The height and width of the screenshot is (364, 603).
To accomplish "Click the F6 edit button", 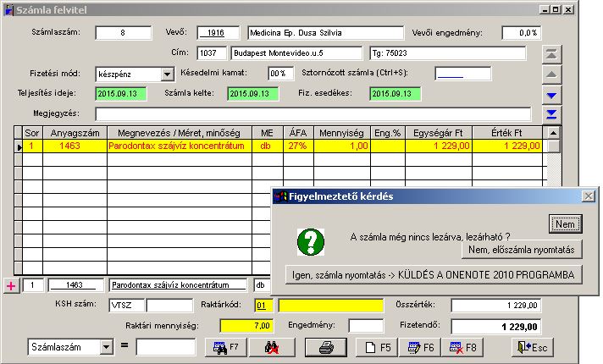I will pos(421,347).
